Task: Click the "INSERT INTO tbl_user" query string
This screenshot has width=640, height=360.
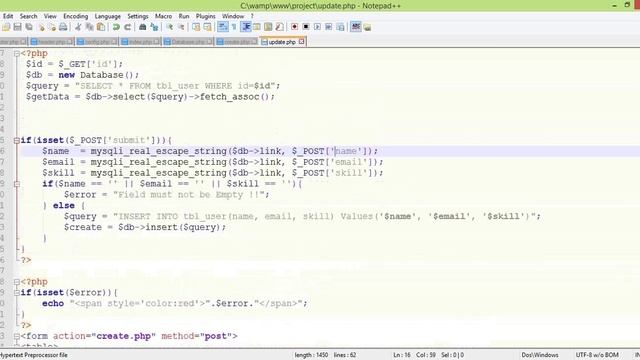Action: pos(327,216)
